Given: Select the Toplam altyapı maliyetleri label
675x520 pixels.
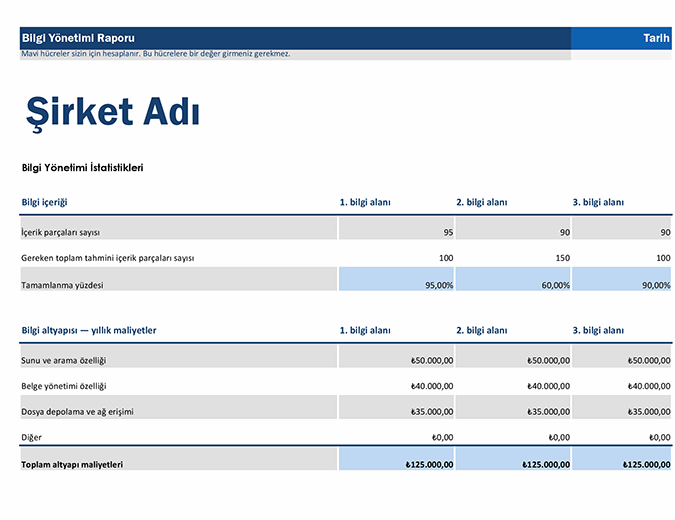Looking at the screenshot, I should [72, 464].
